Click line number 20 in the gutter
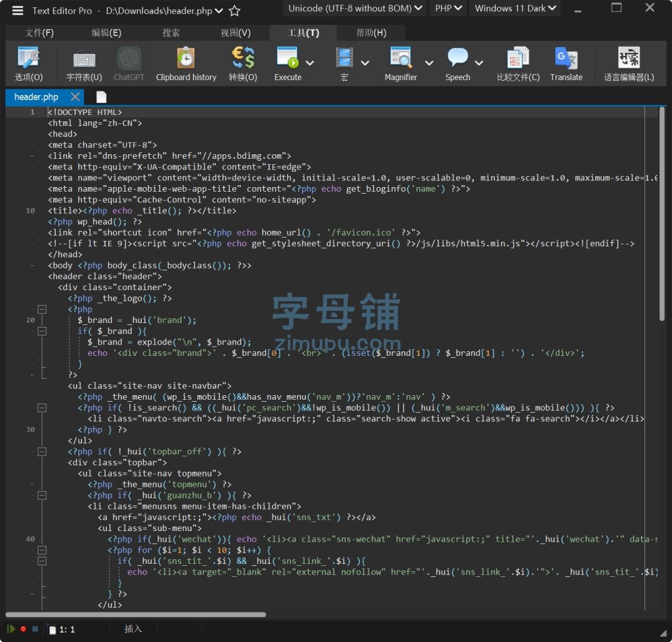This screenshot has width=672, height=642. [30, 320]
